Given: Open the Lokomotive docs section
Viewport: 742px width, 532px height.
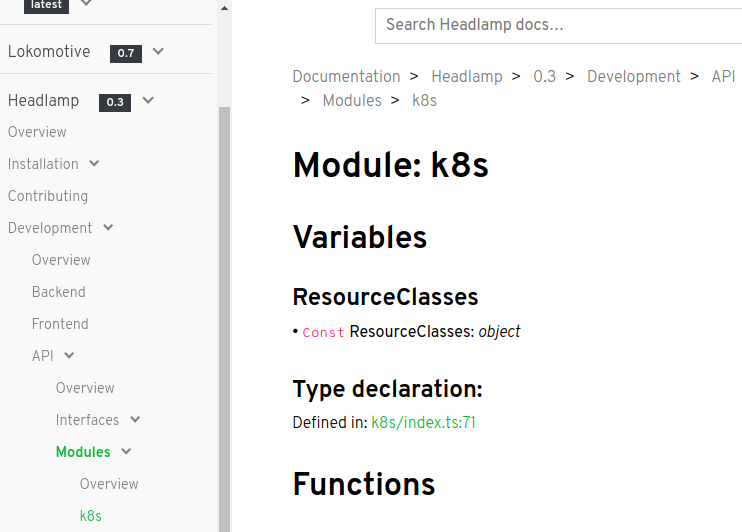Looking at the screenshot, I should pos(49,51).
